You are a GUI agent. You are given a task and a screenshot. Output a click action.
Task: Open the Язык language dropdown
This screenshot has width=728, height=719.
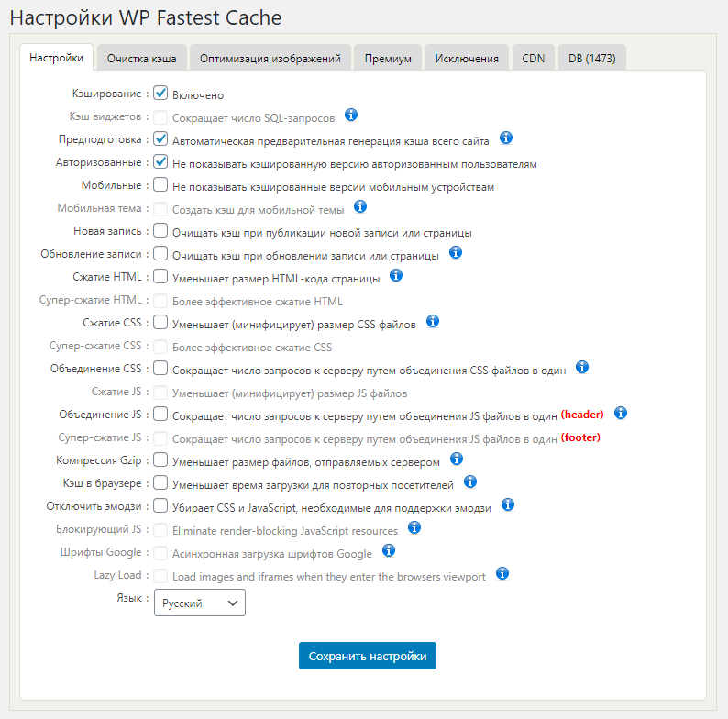click(x=200, y=603)
